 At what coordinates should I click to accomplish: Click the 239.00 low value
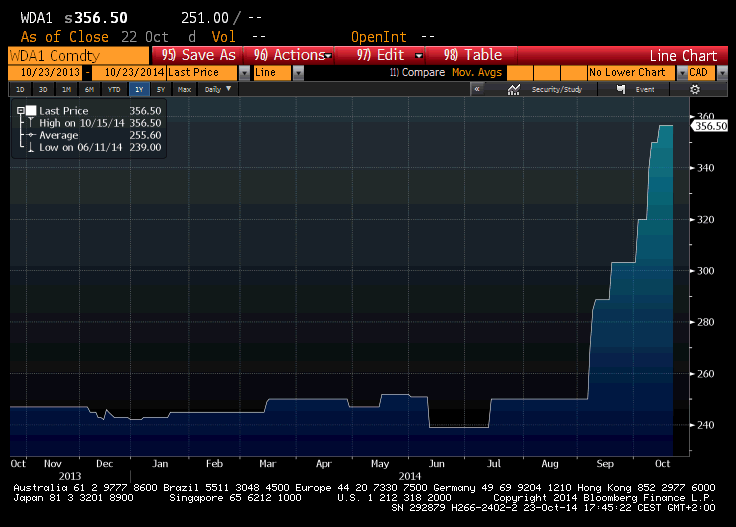(x=146, y=147)
